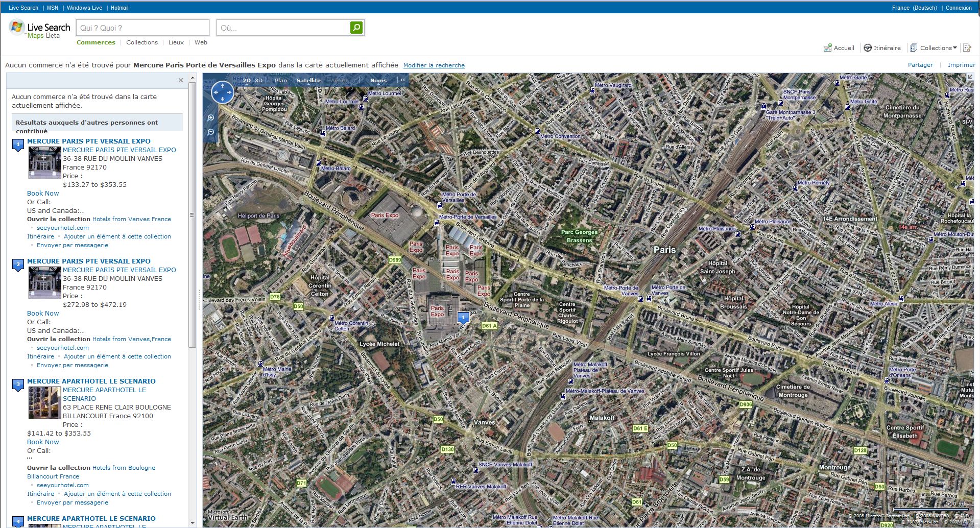Click the results scrollbar up arrow
Viewport: 980px width, 528px height.
point(193,78)
